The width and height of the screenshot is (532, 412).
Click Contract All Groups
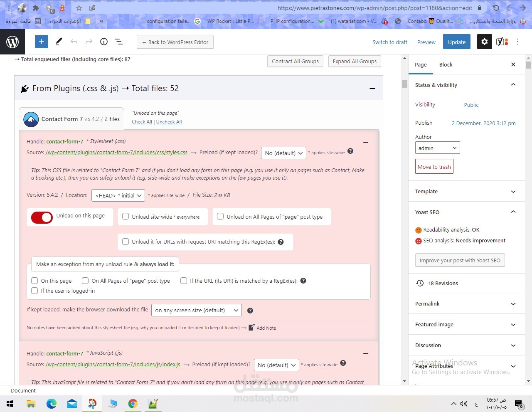point(296,61)
